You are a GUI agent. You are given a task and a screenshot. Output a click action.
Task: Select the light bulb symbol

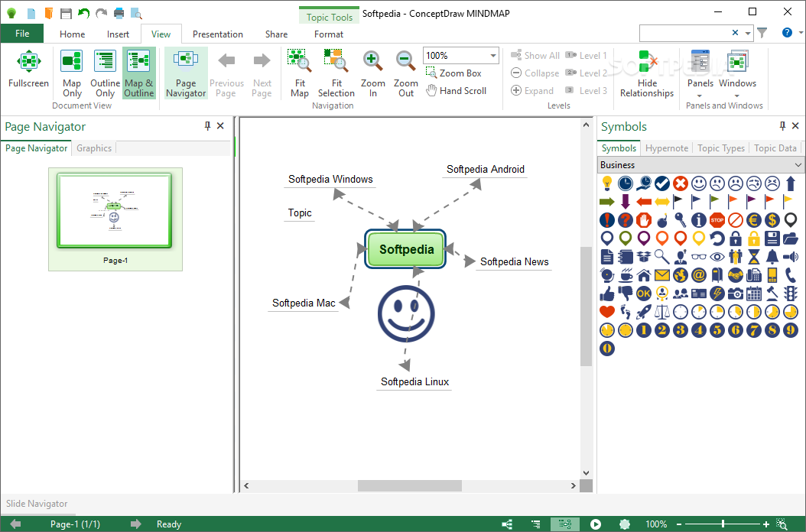(x=607, y=183)
